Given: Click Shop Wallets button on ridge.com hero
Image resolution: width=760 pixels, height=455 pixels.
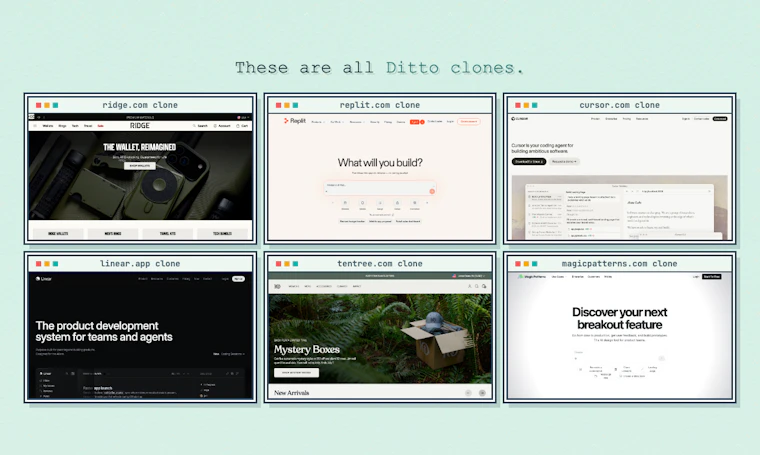Looking at the screenshot, I should [x=140, y=166].
